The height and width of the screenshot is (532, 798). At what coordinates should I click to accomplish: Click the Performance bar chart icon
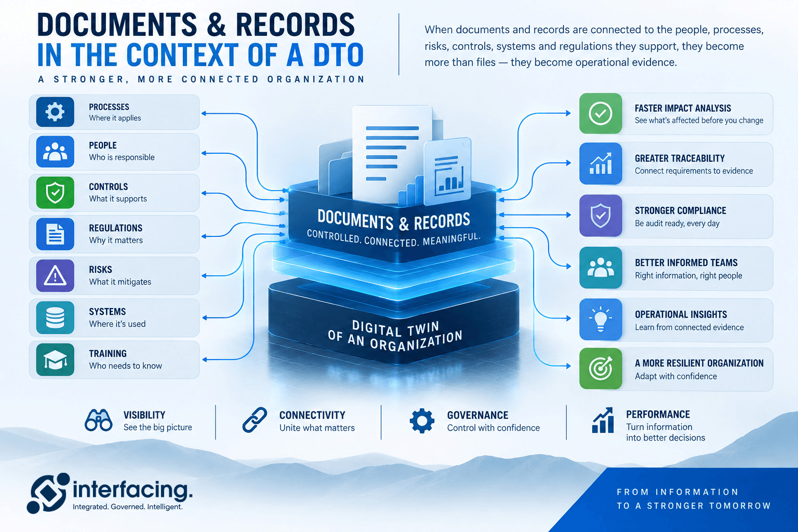(603, 420)
